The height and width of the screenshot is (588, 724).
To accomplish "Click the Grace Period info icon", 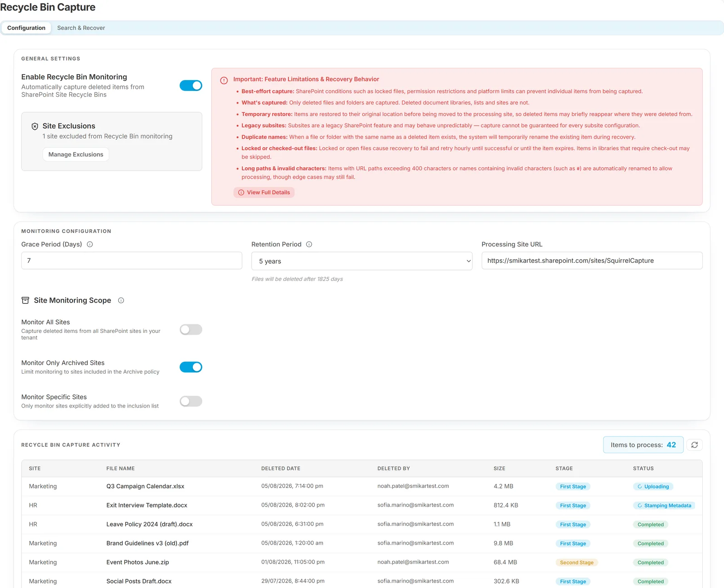I will 90,244.
